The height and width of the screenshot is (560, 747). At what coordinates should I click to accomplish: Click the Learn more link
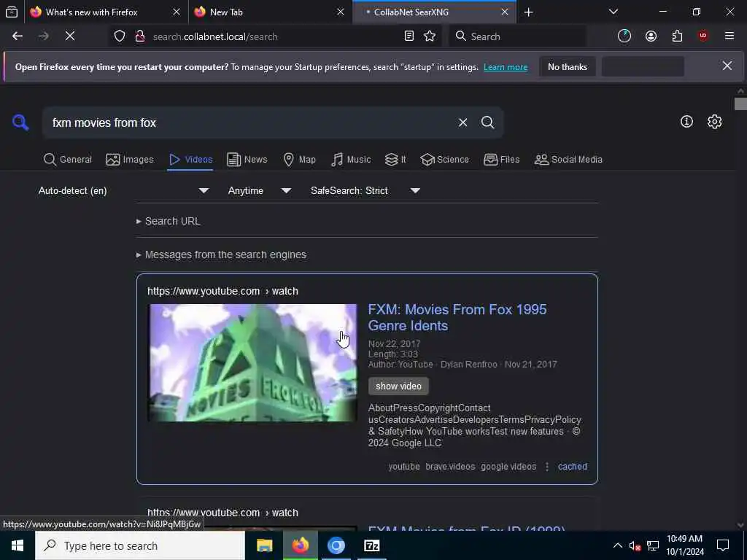(506, 67)
